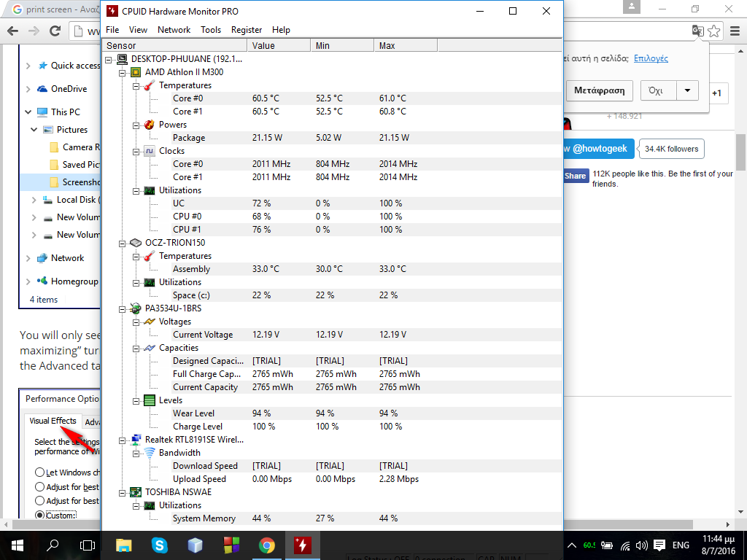
Task: Click the AMD Athlon II M300 CPU icon
Action: (136, 72)
